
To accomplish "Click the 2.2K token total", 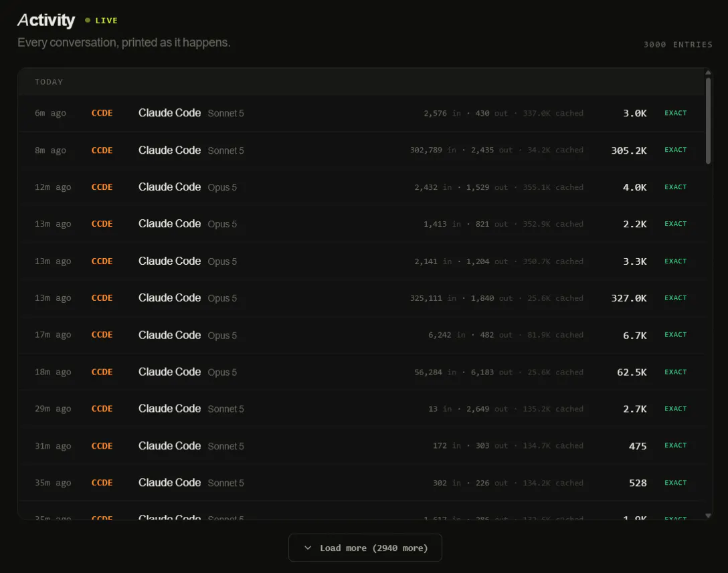I will pyautogui.click(x=635, y=224).
